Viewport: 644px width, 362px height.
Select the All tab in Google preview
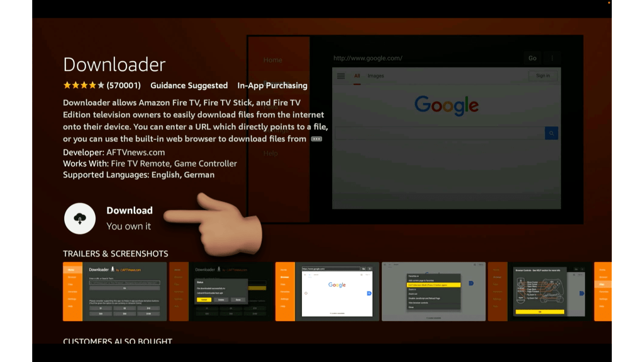click(357, 76)
